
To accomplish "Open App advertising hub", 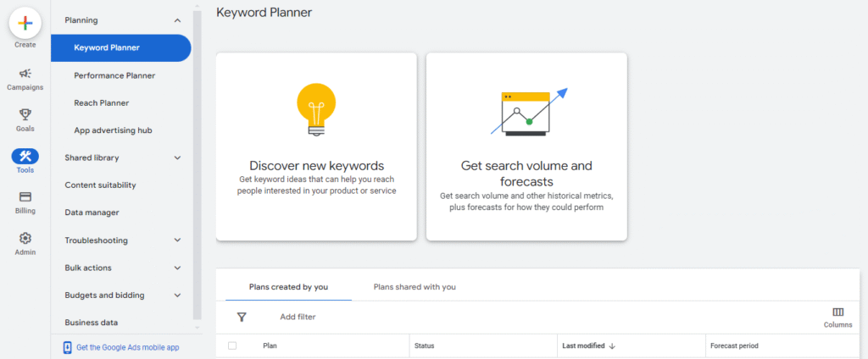I will click(x=113, y=130).
